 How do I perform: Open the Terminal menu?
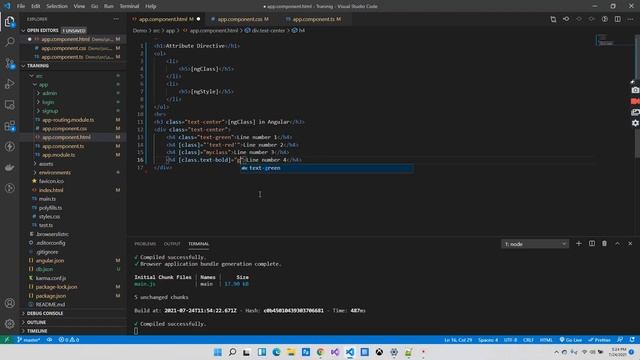129,6
